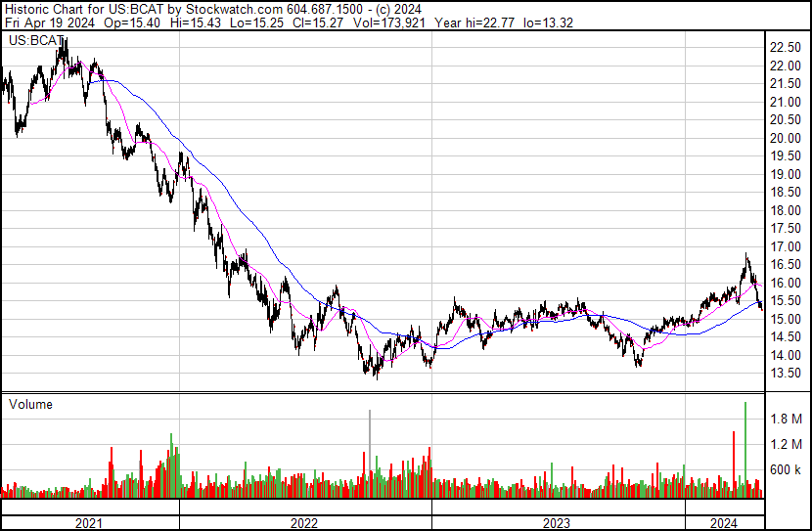Select the 2023 year on the time axis
The height and width of the screenshot is (531, 812).
coord(557,523)
